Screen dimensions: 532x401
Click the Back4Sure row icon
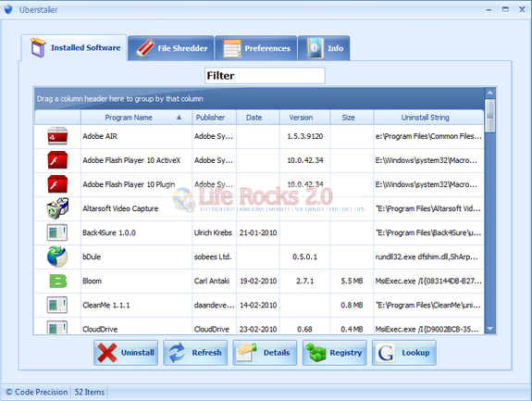click(57, 232)
